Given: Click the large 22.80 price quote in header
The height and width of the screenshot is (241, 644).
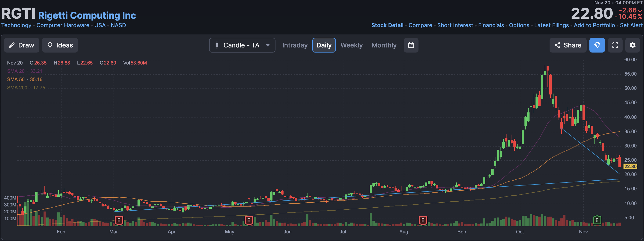Looking at the screenshot, I should point(592,14).
